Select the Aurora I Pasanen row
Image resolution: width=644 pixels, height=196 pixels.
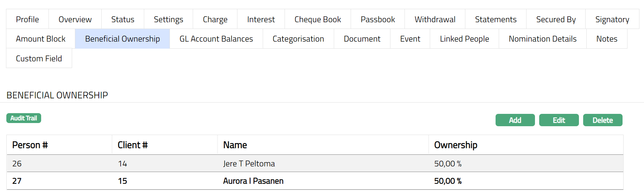[x=253, y=181]
